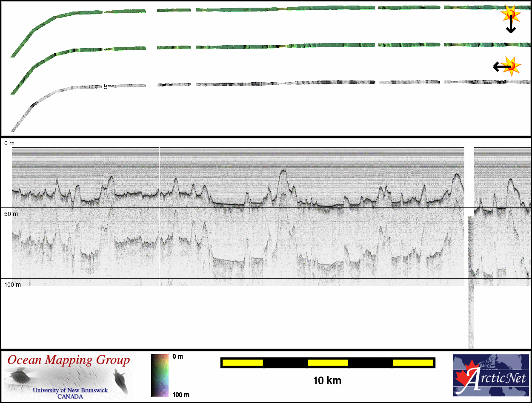The width and height of the screenshot is (532, 403).
Task: Click the thin white vertical gap in sonar profile
Action: click(159, 213)
